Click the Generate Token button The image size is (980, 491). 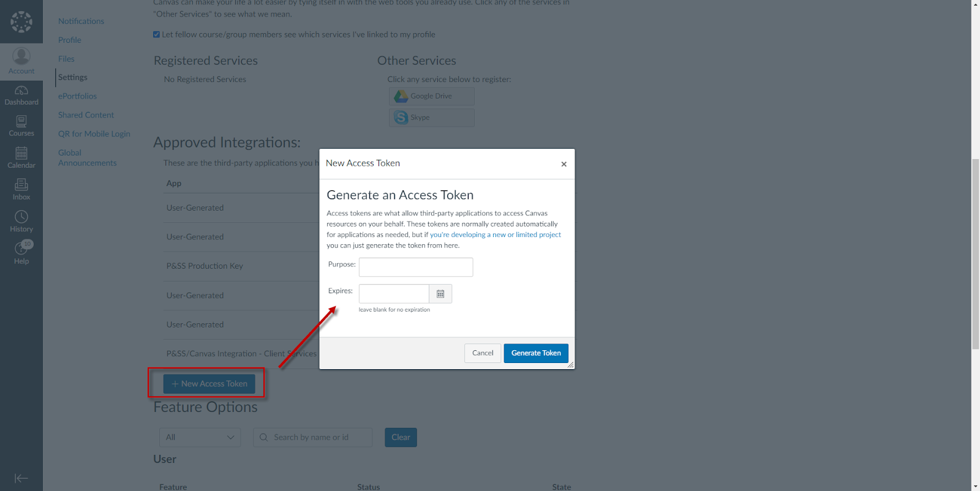click(x=536, y=353)
